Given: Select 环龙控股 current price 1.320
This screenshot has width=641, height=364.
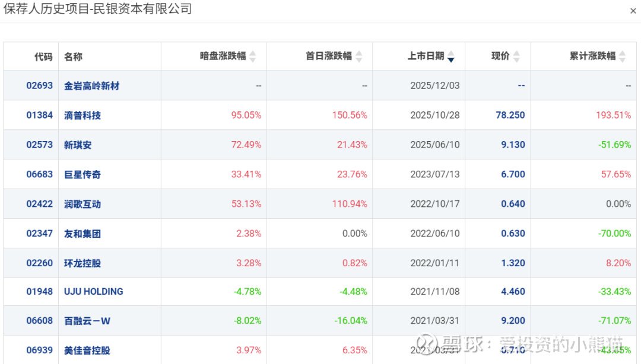Looking at the screenshot, I should pos(513,263).
